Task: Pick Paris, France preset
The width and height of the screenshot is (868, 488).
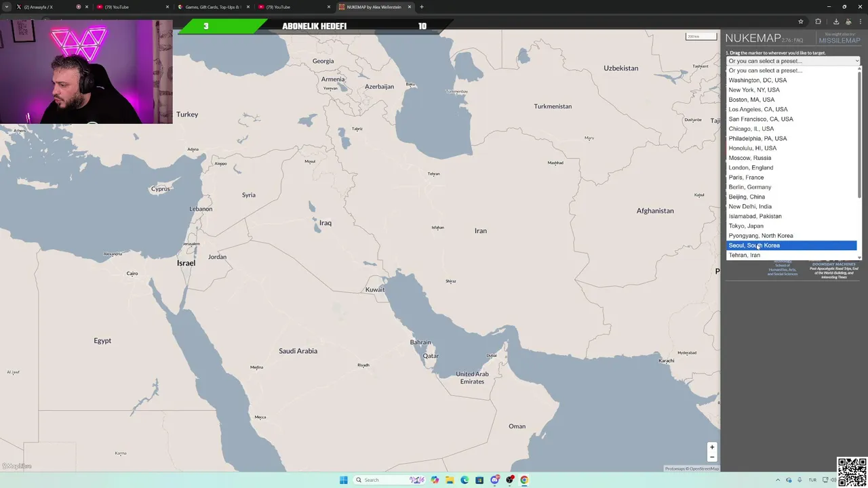Action: pyautogui.click(x=791, y=177)
